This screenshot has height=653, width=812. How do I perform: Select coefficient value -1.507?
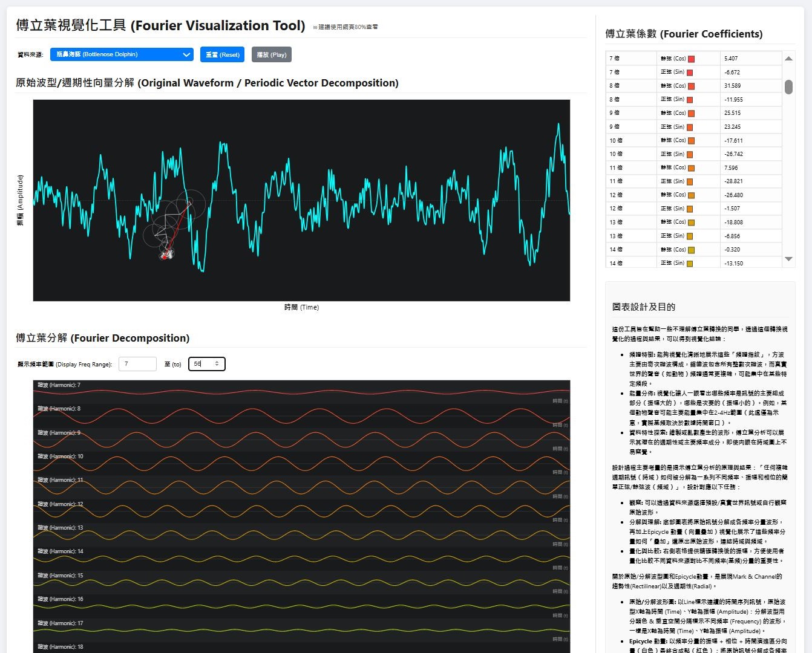tap(732, 209)
